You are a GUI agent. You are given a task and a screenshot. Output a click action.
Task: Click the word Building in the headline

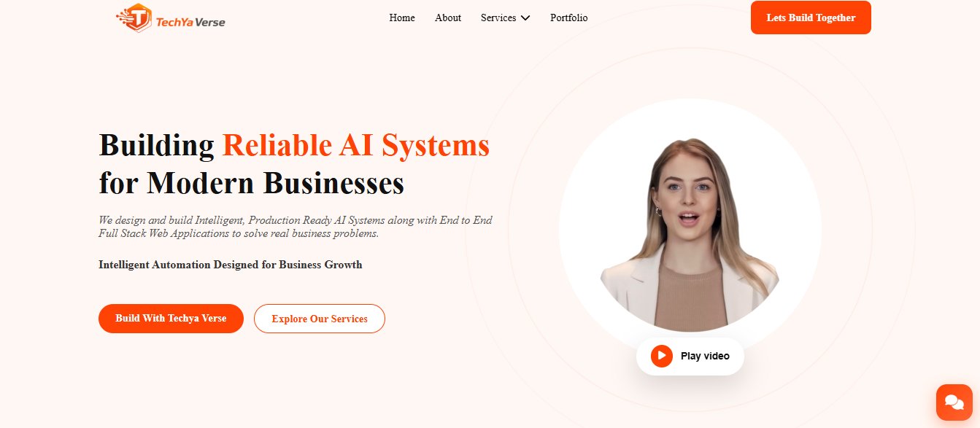(157, 145)
